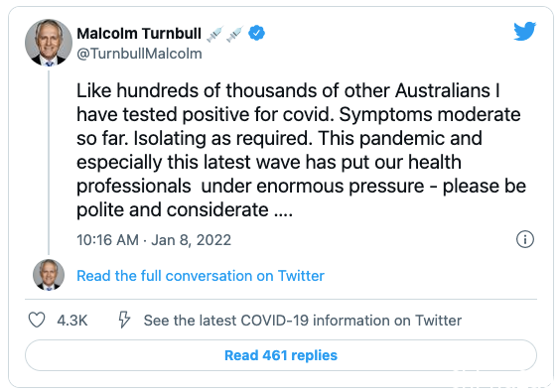Click the 4.3K likes count
The width and height of the screenshot is (559, 392).
point(72,321)
